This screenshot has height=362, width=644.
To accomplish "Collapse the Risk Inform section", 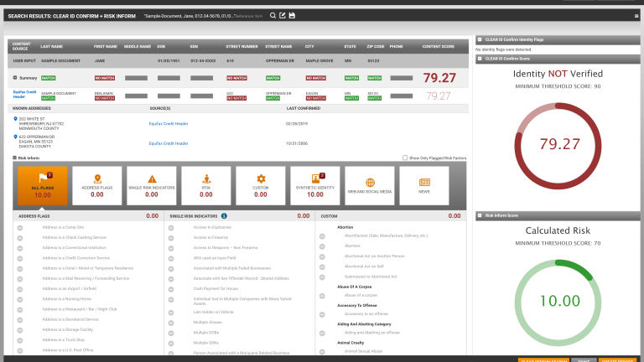I will (x=14, y=158).
